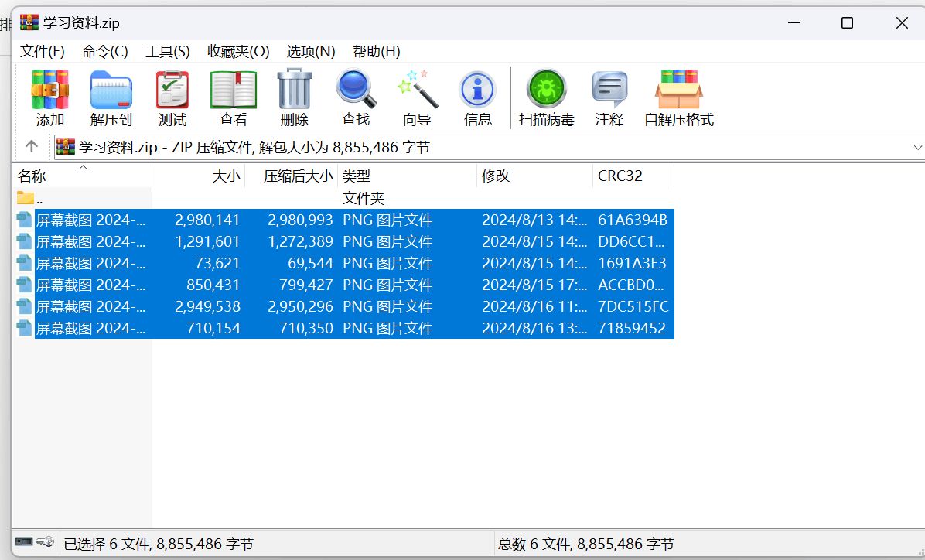Open the 文件(F) menu
925x560 pixels.
tap(43, 51)
